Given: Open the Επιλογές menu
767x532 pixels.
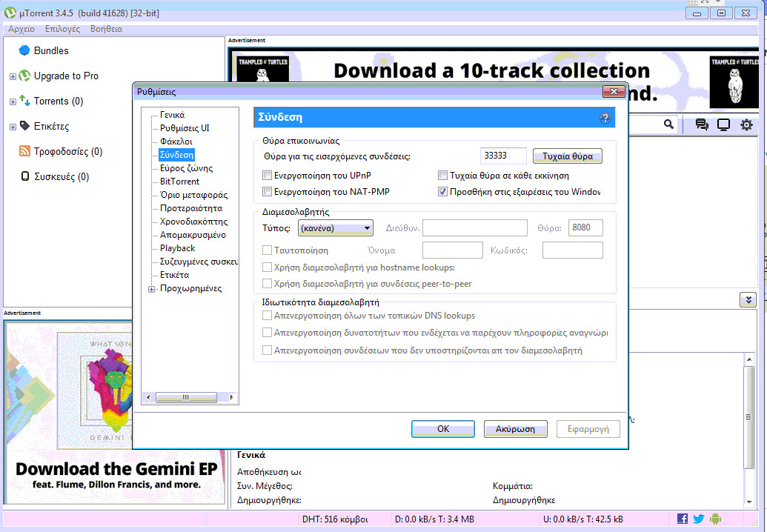Looking at the screenshot, I should (62, 29).
